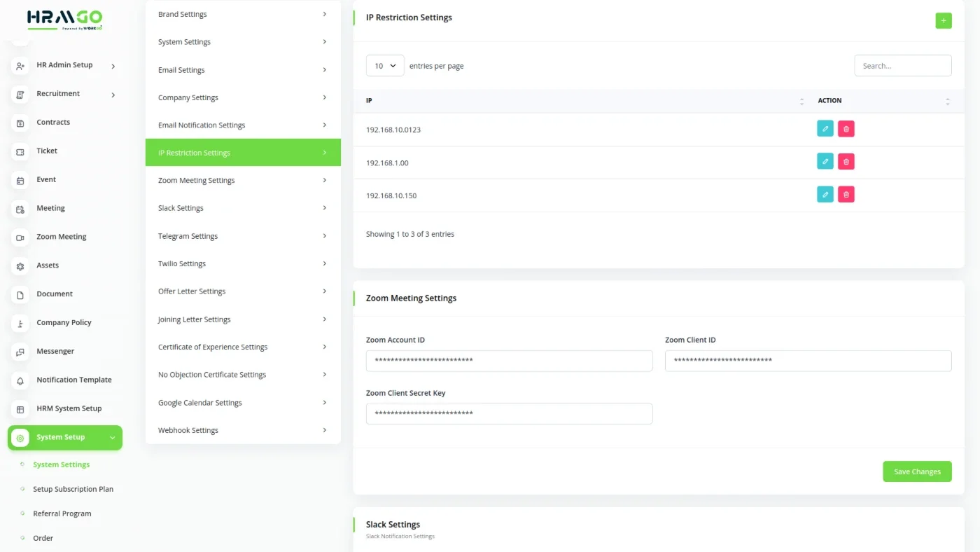The image size is (980, 552).
Task: Click the Webhook Settings chevron arrow
Action: coord(325,430)
